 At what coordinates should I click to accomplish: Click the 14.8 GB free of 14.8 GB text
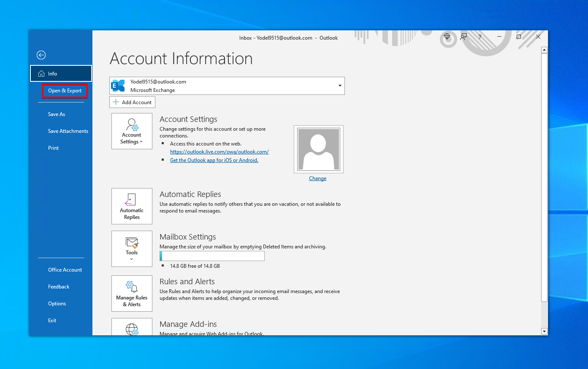click(x=195, y=266)
